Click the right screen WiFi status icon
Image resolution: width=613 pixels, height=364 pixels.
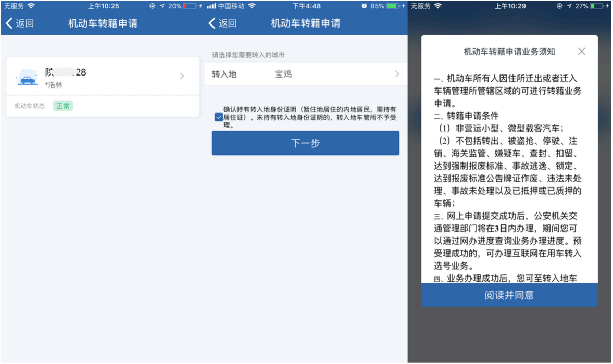(x=438, y=6)
